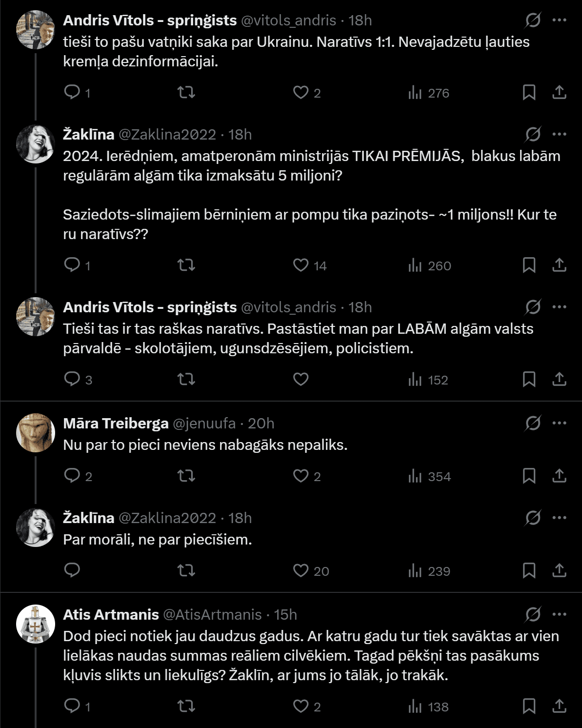Share Žaklīna's 'Par morāli' tweet
582x728 pixels.
559,570
